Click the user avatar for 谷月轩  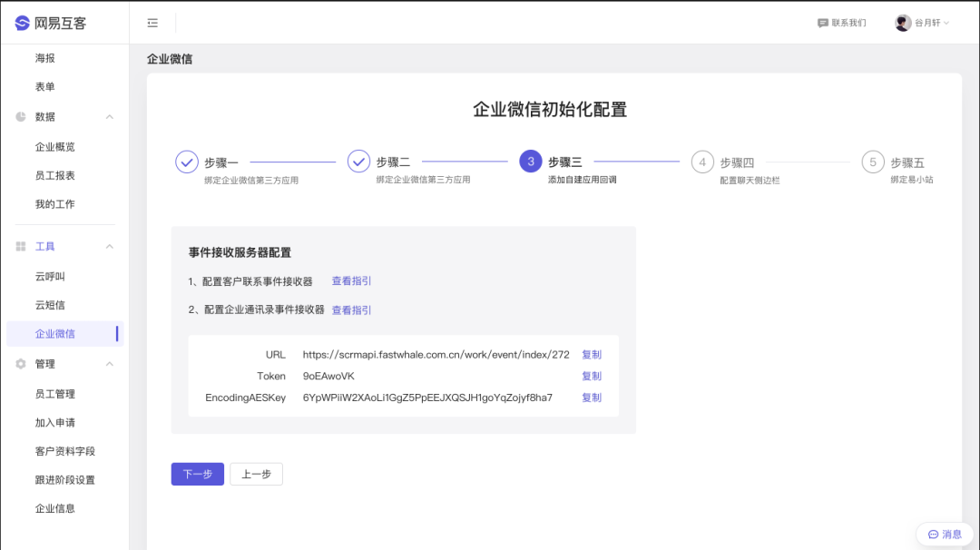[903, 23]
